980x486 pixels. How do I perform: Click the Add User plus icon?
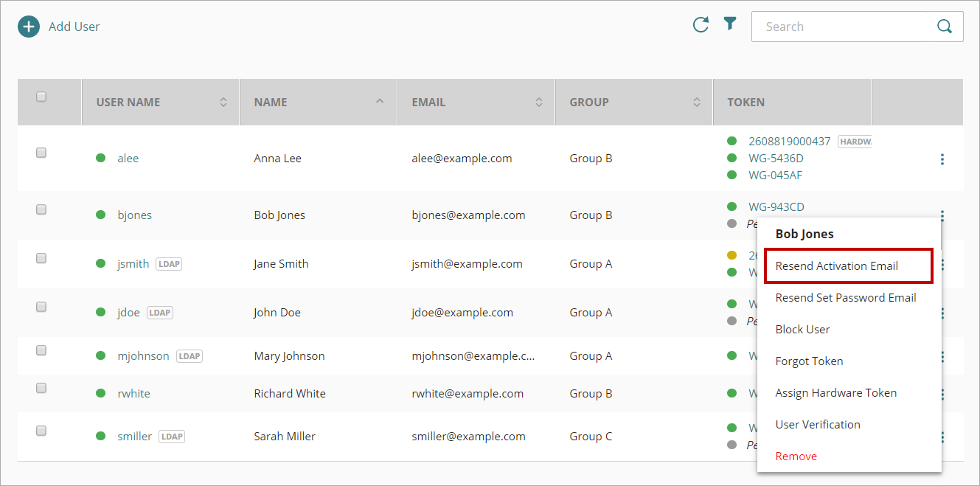click(x=29, y=27)
